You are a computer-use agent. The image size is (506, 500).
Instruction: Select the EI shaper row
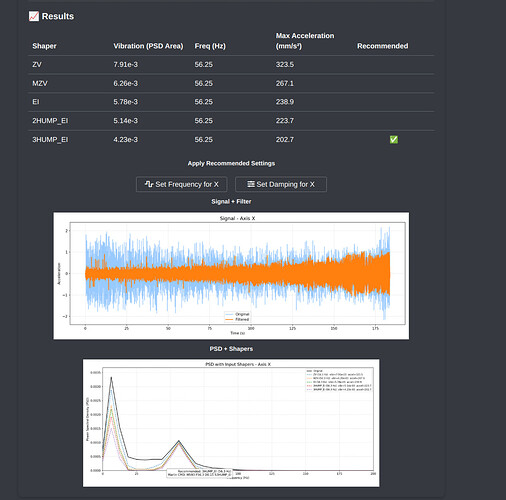pyautogui.click(x=231, y=102)
